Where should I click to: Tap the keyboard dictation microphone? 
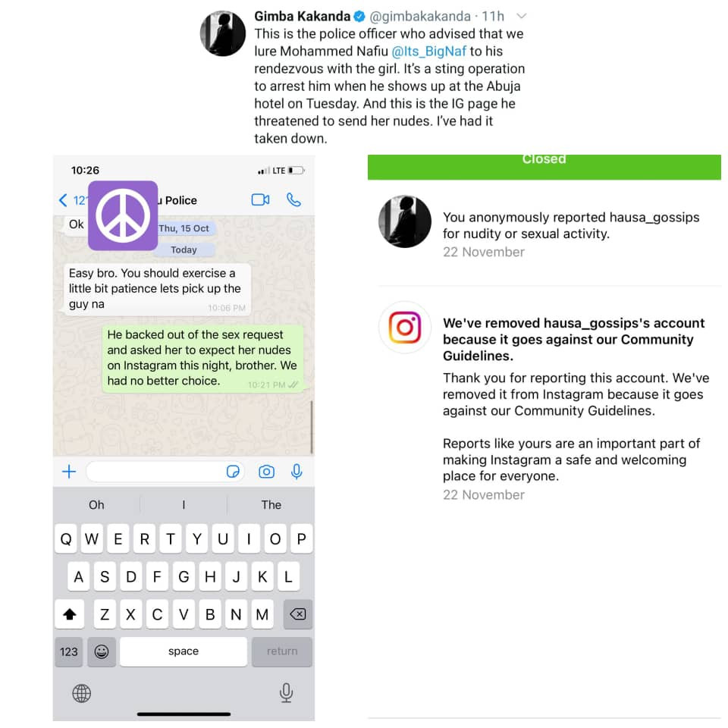(286, 692)
